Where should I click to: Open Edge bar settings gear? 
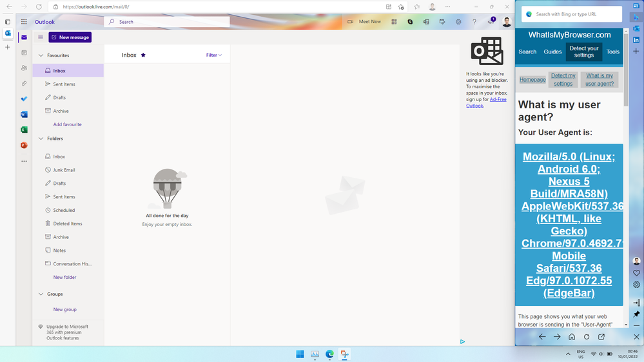pos(637,285)
